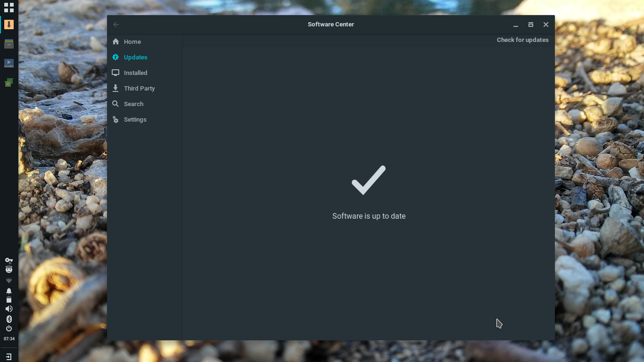Switch to the Third Party section

116,88
